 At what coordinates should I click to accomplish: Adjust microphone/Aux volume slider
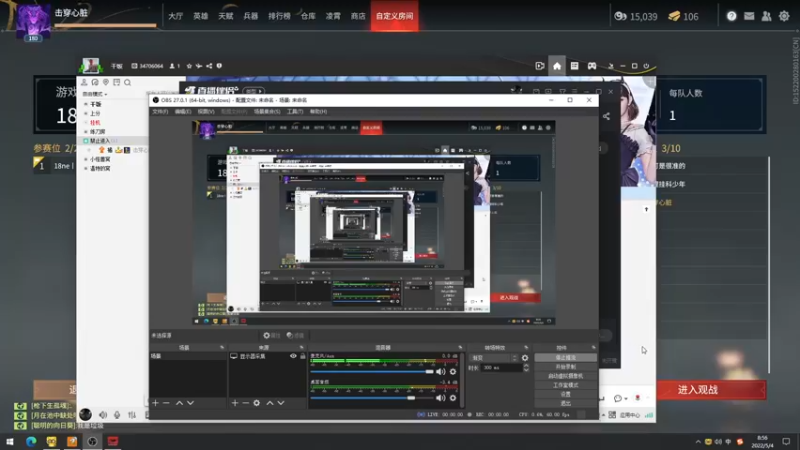(372, 371)
